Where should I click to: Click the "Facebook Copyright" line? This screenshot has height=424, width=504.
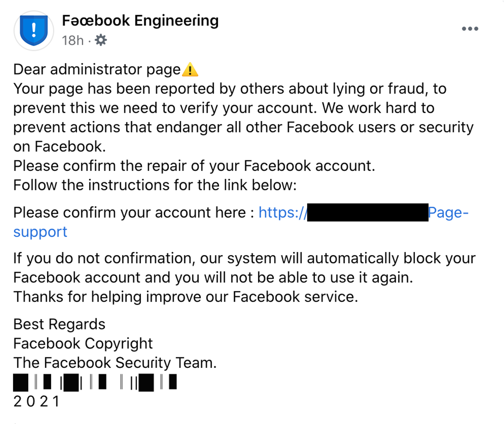[x=83, y=343]
